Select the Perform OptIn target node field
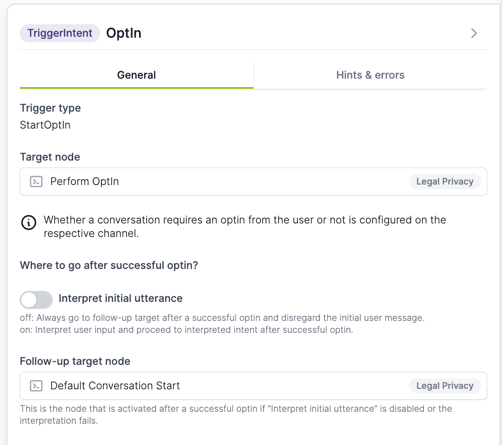The height and width of the screenshot is (445, 502). 253,182
